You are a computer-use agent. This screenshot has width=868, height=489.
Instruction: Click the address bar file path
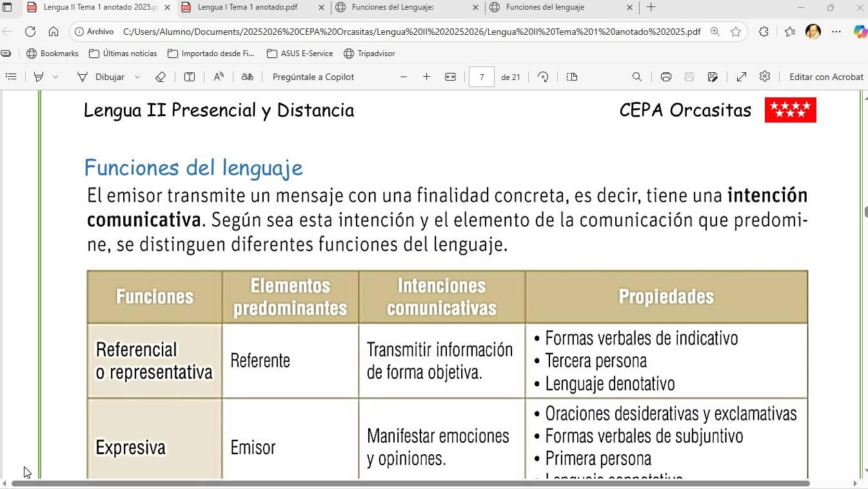click(x=411, y=32)
